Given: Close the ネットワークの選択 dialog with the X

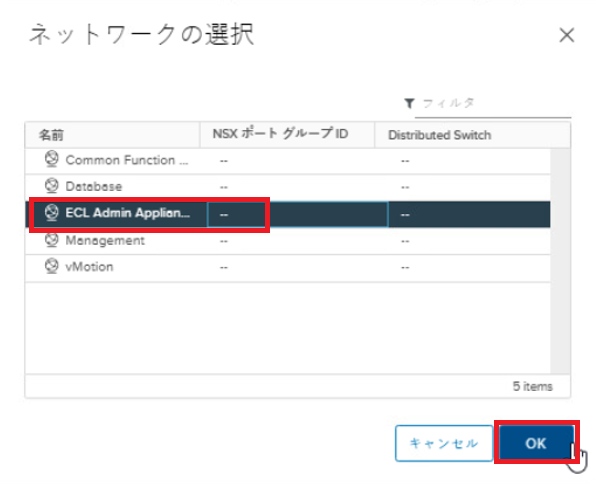Looking at the screenshot, I should (567, 36).
